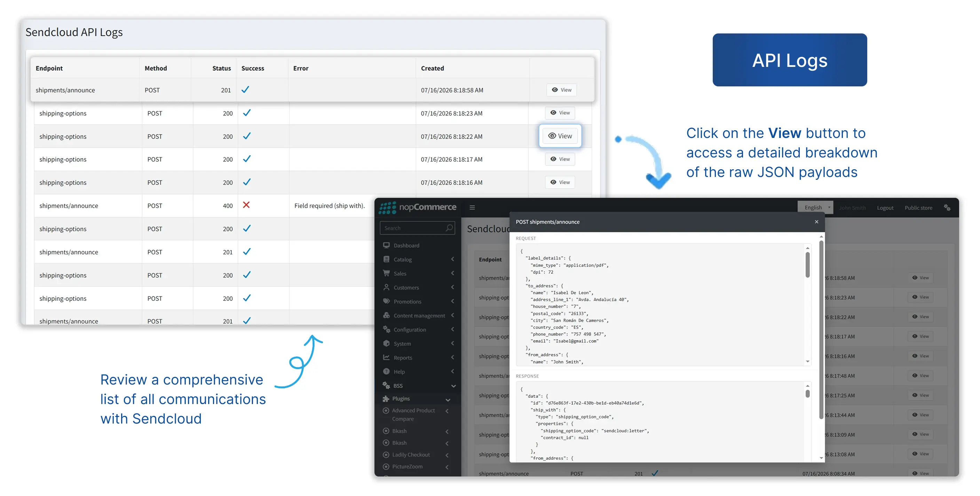The image size is (980, 496).
Task: Click the success checkmark in the 8:18:58 AM row of Sendcloud API Logs
Action: click(245, 90)
